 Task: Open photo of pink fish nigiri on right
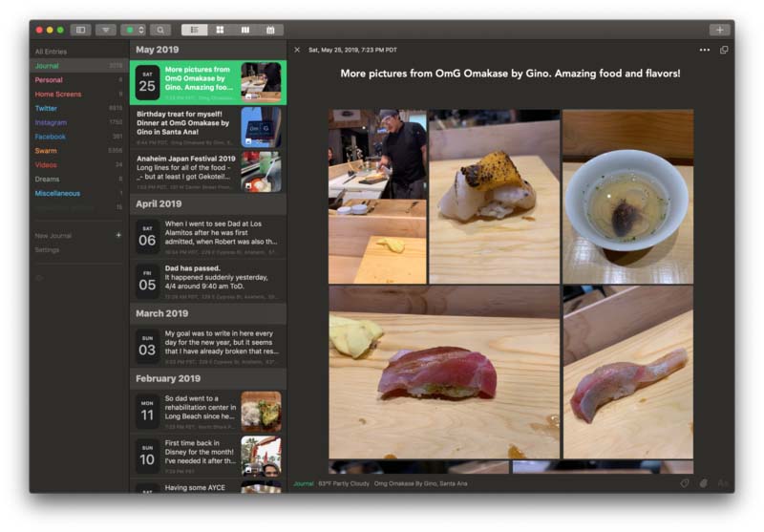(x=628, y=372)
